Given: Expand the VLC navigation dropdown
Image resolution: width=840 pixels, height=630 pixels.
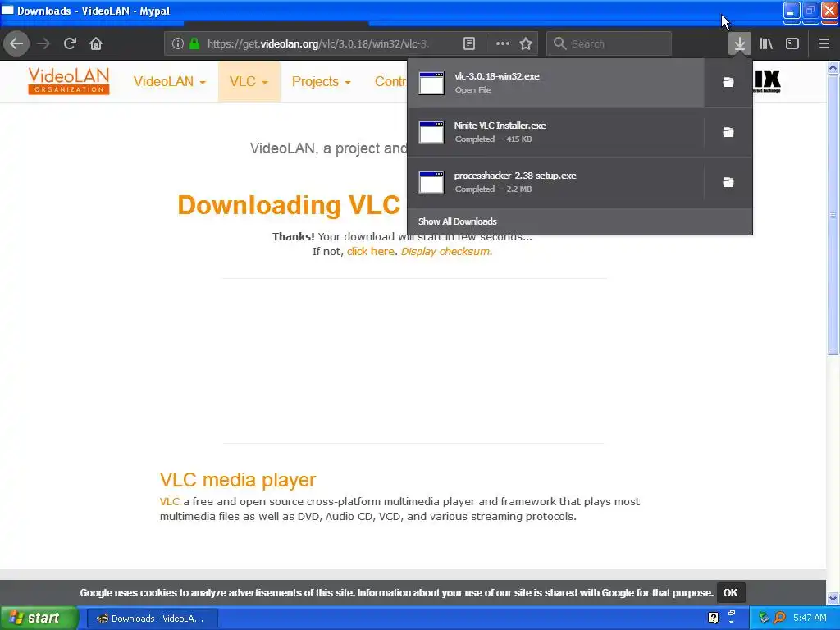Looking at the screenshot, I should pos(249,81).
